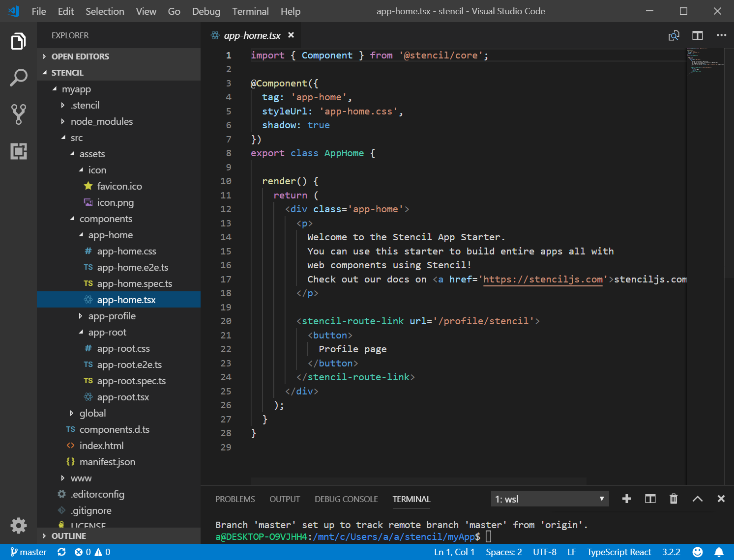This screenshot has width=734, height=560.
Task: Switch to the DEBUG CONSOLE tab
Action: (346, 499)
